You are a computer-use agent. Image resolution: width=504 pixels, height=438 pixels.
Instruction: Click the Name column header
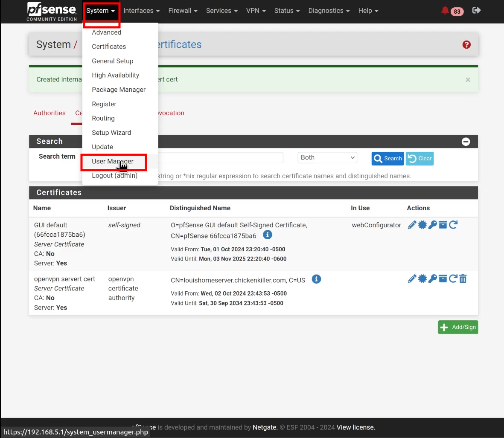pos(42,208)
